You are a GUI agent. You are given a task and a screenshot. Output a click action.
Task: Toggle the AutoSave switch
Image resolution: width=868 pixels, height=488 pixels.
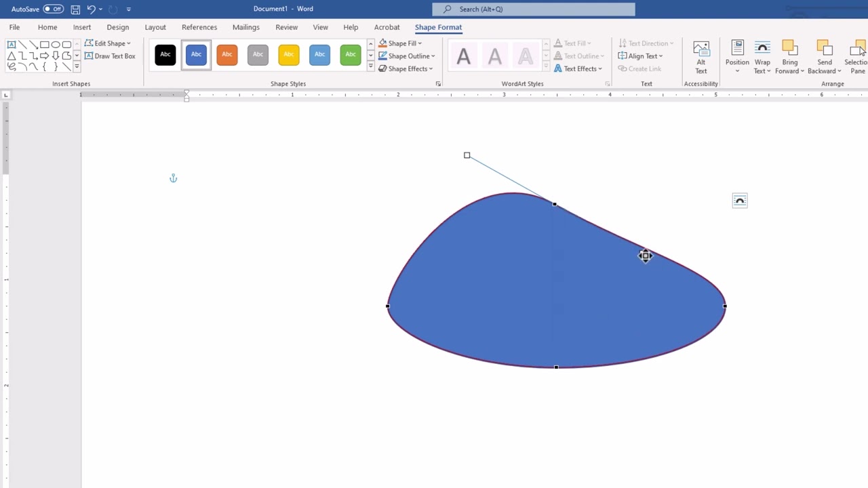coord(53,9)
